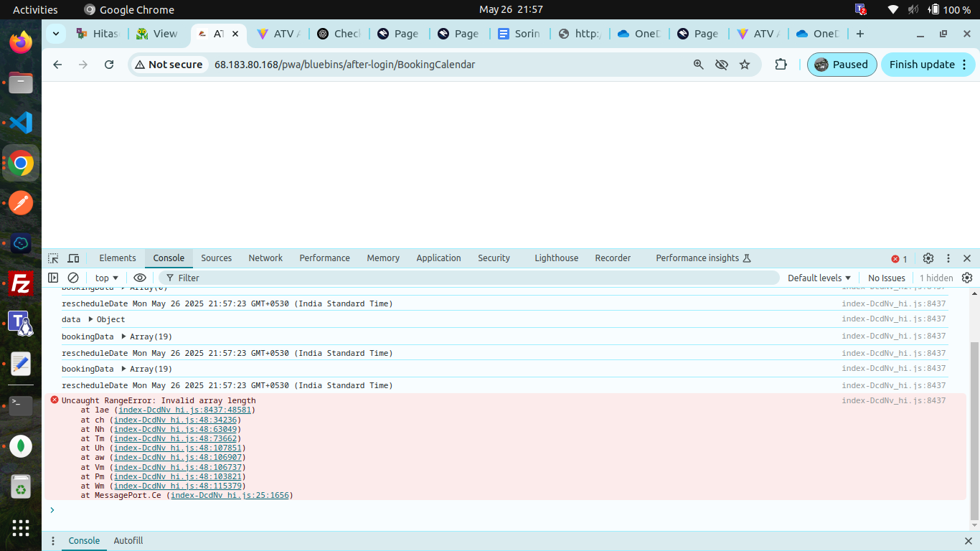Launch Visual Studio Code from dock
980x551 pixels.
[21, 123]
